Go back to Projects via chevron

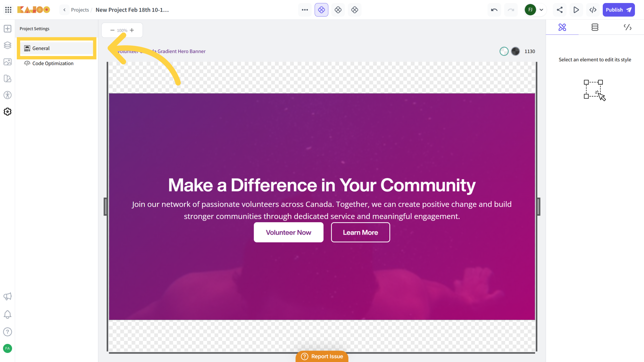pos(64,10)
